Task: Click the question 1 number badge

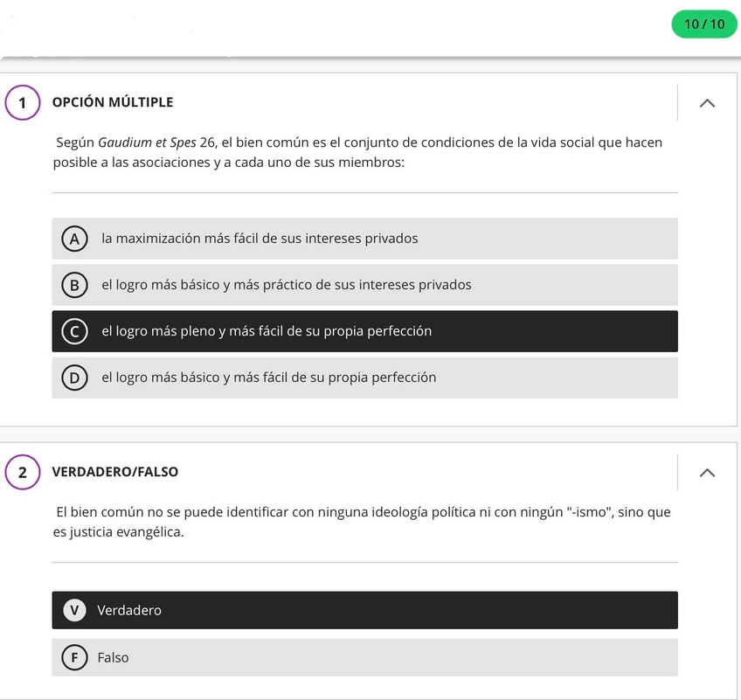Action: click(x=23, y=103)
